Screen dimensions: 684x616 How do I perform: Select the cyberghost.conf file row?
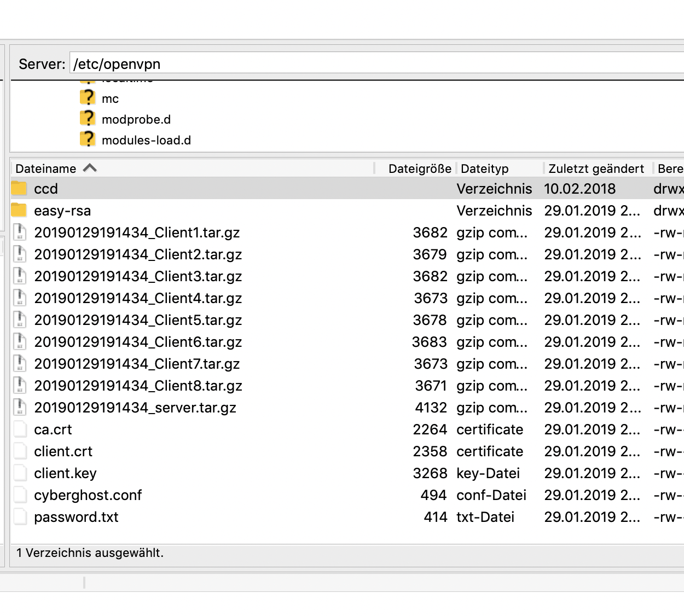pos(88,495)
